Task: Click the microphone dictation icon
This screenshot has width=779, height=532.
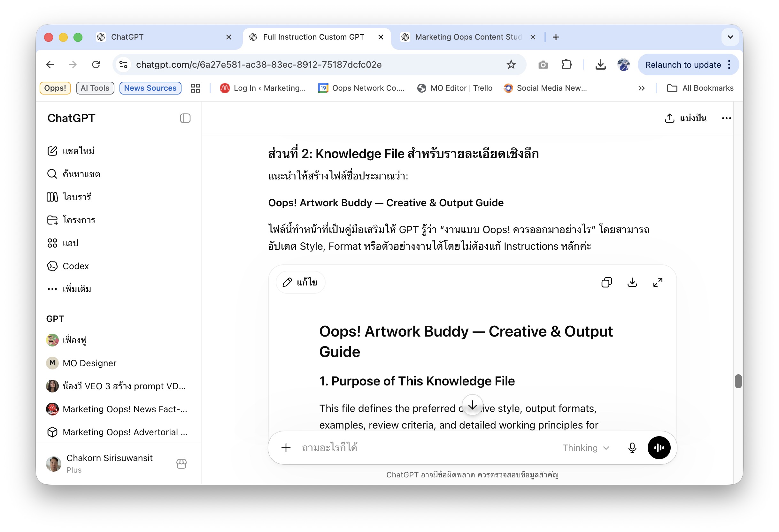Action: [632, 448]
